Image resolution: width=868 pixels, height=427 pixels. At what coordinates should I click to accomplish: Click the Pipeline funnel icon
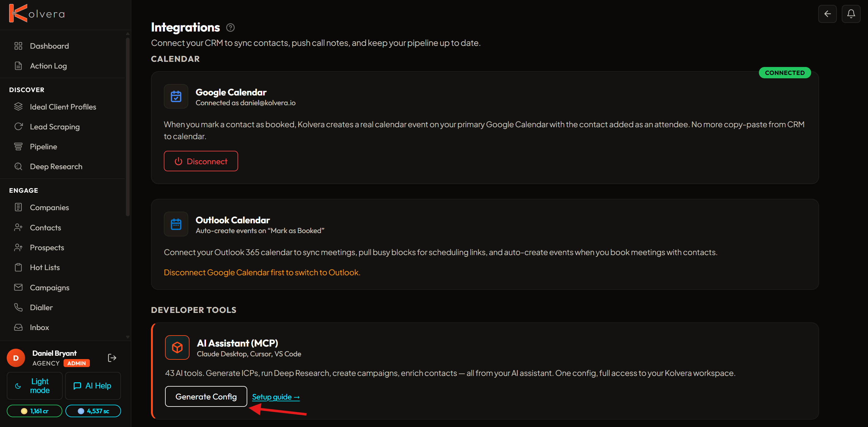click(18, 147)
